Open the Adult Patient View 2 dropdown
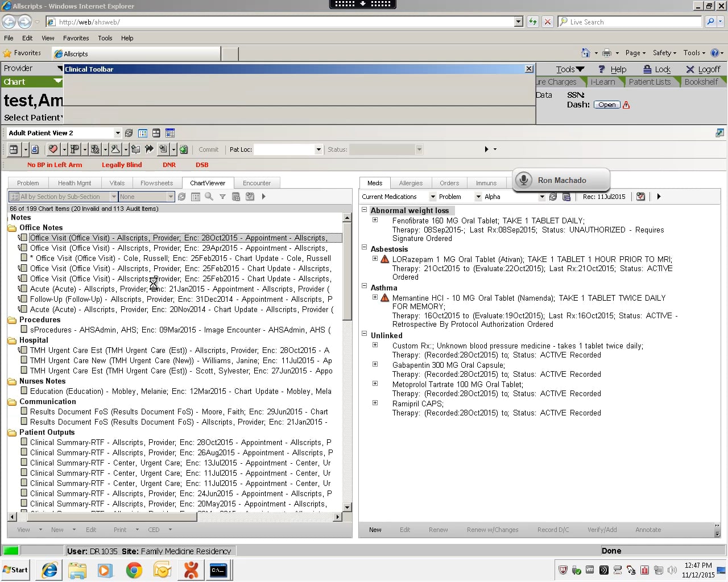This screenshot has height=582, width=728. coord(118,133)
